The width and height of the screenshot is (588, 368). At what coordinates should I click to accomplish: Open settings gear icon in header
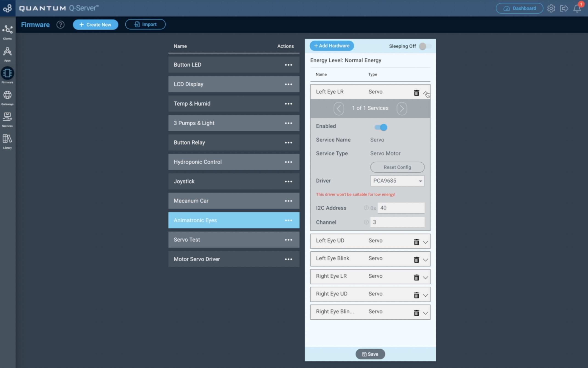[551, 8]
